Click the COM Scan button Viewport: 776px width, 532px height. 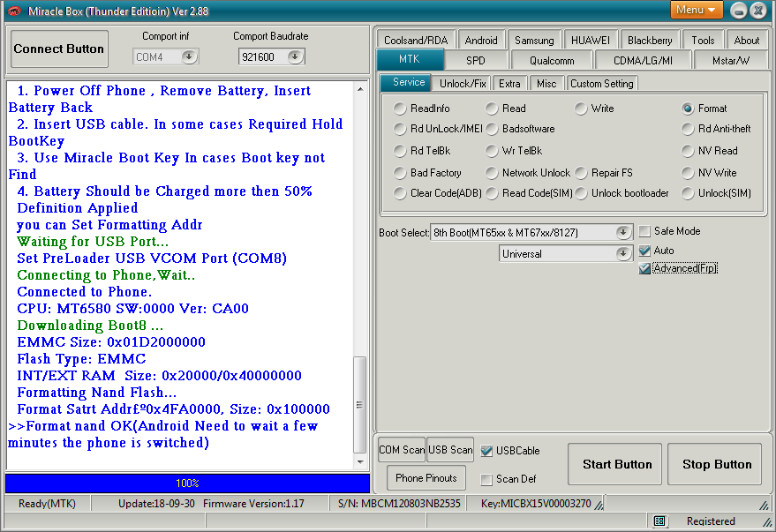[x=402, y=449]
